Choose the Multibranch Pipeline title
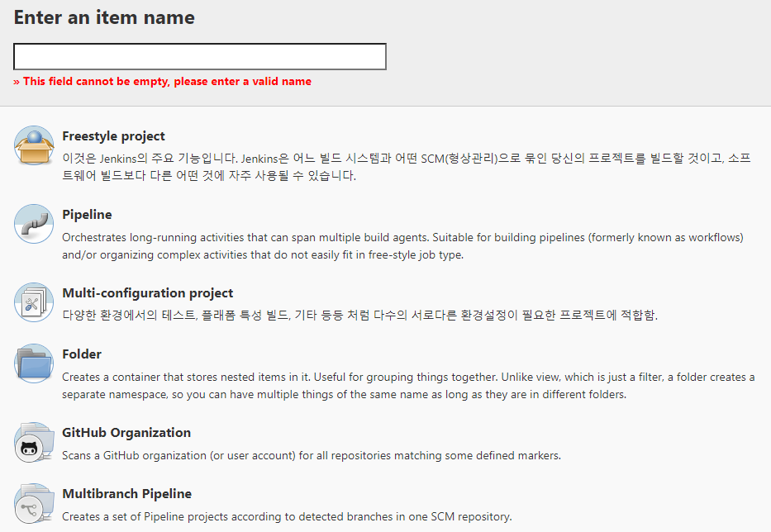Viewport: 771px width, 532px height. 127,494
